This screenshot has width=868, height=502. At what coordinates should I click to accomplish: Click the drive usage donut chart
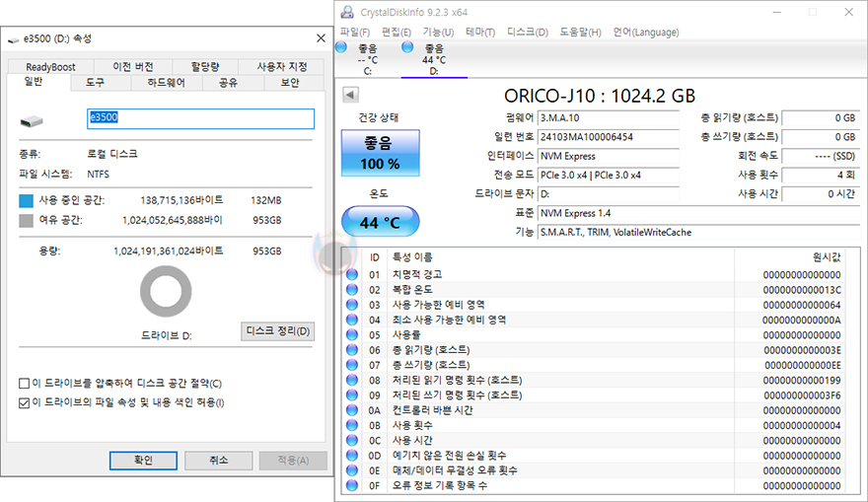(166, 292)
